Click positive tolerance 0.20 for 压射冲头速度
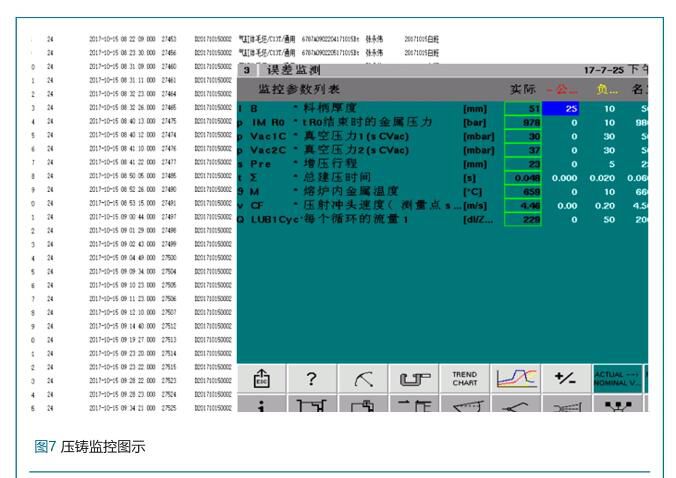 click(605, 206)
